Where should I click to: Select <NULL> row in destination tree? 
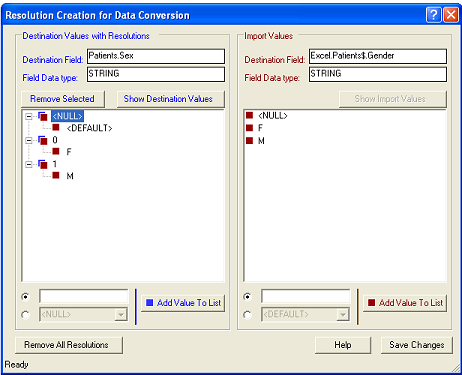click(67, 116)
